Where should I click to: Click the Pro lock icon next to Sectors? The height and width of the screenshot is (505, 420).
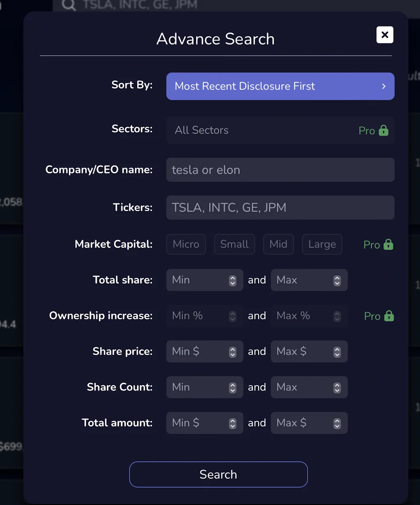click(x=384, y=130)
